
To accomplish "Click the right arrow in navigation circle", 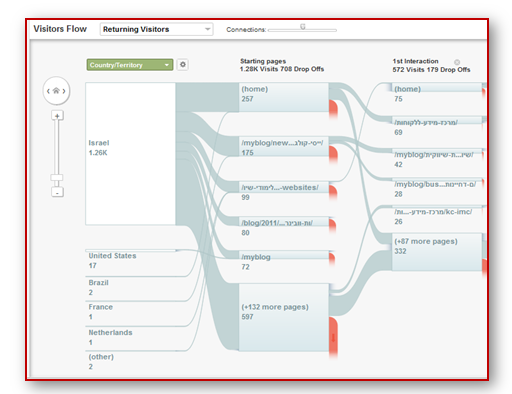I will point(64,91).
